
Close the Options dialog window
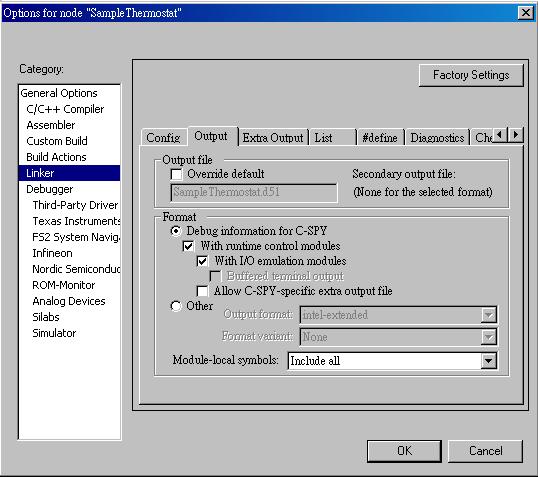point(526,13)
